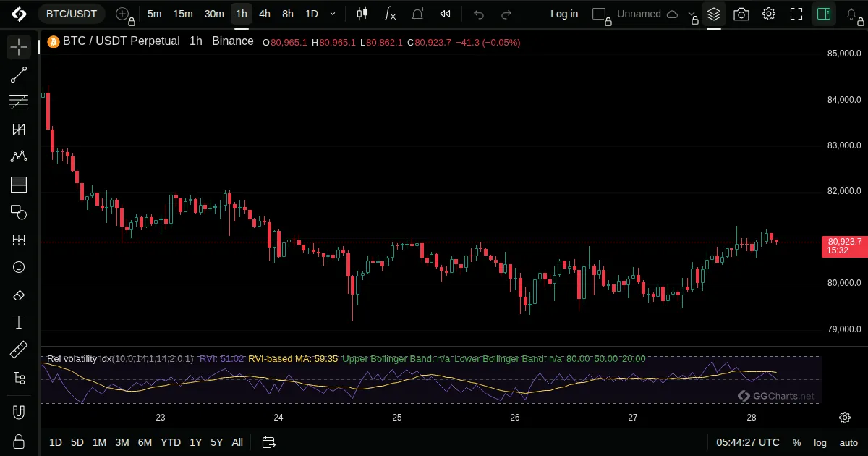The image size is (868, 456).
Task: Open the go-to-date calendar
Action: point(269,442)
